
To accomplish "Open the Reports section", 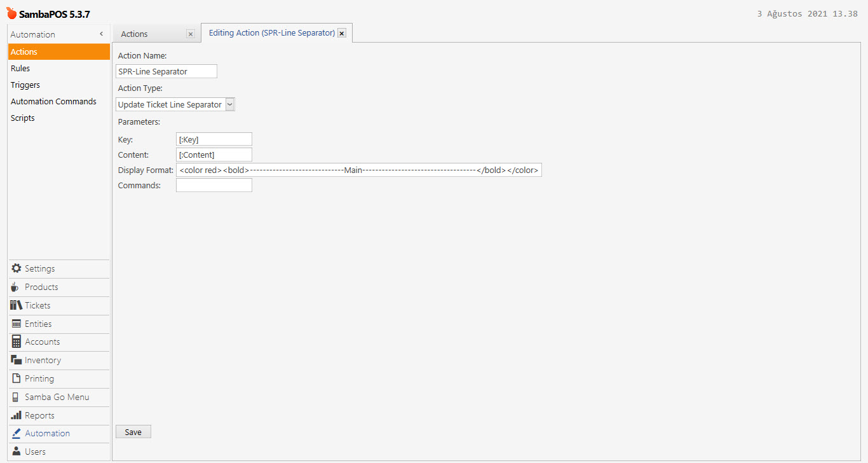I will [58, 415].
